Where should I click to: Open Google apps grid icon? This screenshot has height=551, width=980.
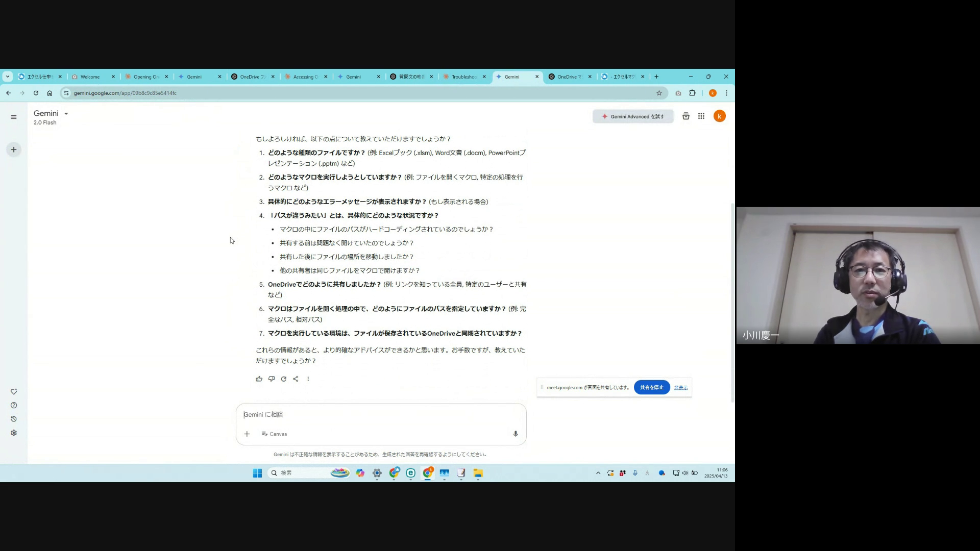coord(701,116)
